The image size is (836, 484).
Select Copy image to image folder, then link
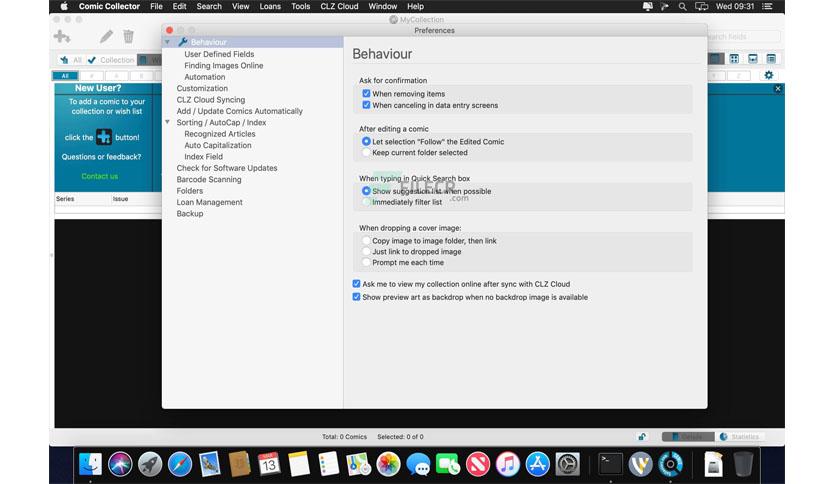pyautogui.click(x=366, y=240)
